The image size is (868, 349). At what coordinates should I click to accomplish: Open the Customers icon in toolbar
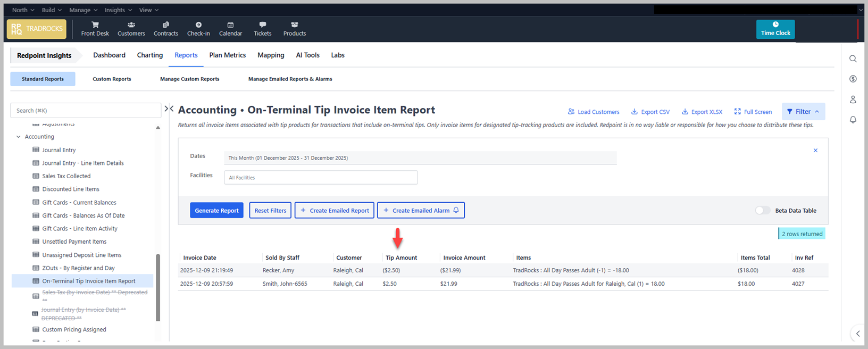(131, 25)
